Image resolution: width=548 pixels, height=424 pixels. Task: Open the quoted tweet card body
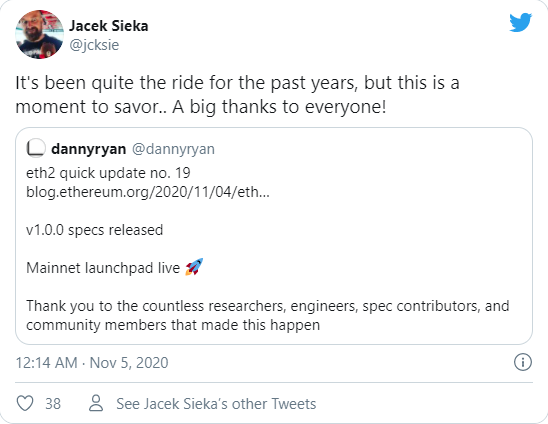click(x=274, y=236)
